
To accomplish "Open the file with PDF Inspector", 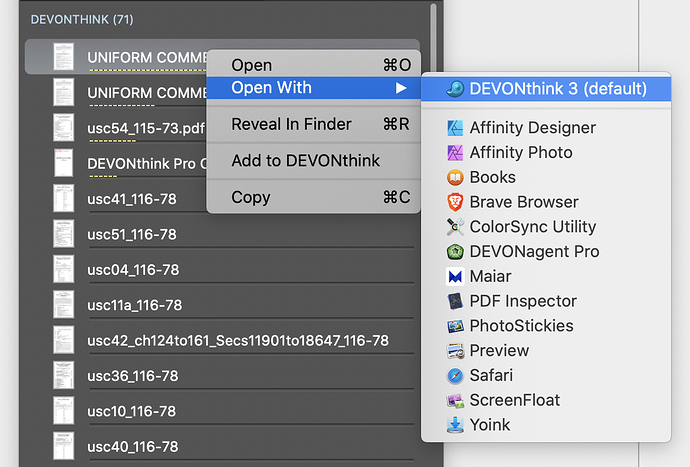I will click(x=546, y=301).
